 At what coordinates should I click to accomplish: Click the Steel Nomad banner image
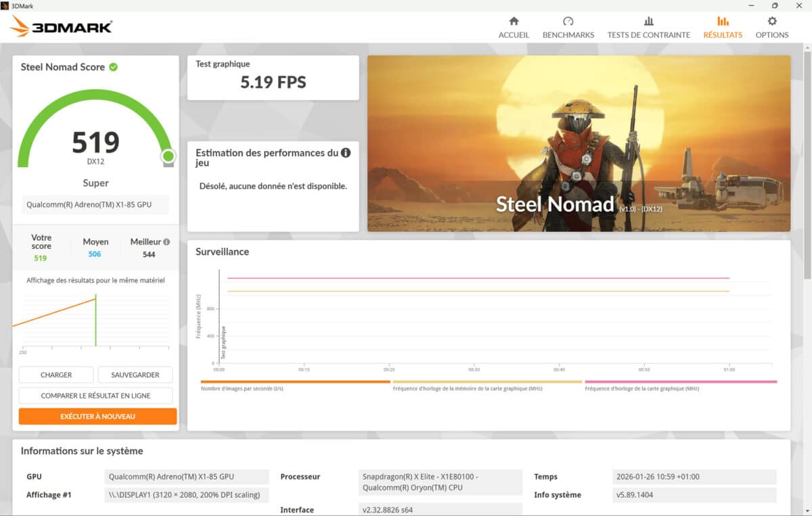579,143
